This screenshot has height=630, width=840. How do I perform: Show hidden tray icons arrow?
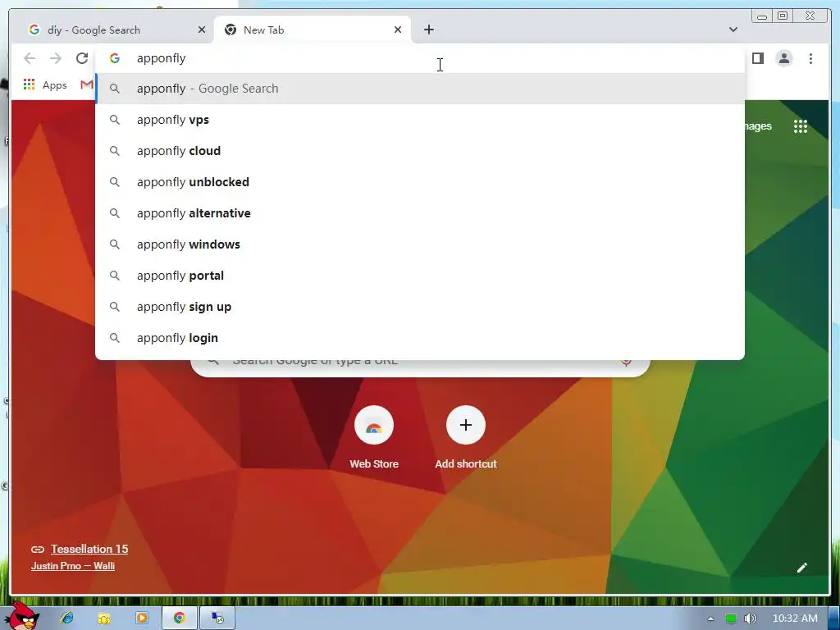coord(710,619)
